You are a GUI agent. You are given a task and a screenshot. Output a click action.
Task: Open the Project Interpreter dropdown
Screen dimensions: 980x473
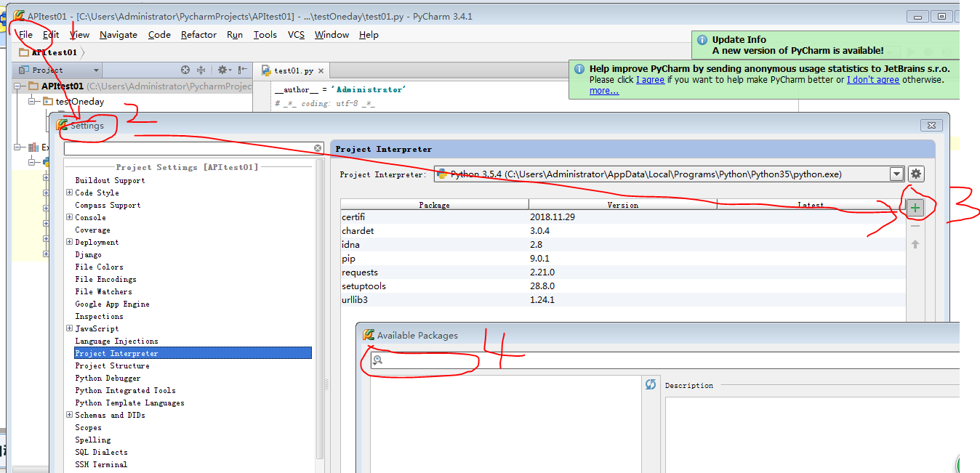pos(896,174)
